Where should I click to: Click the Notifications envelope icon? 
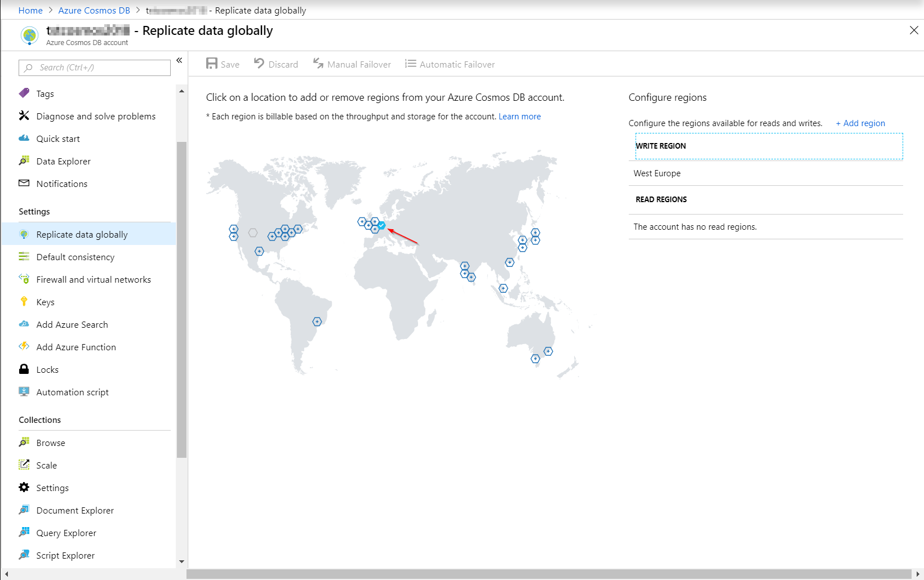tap(24, 183)
